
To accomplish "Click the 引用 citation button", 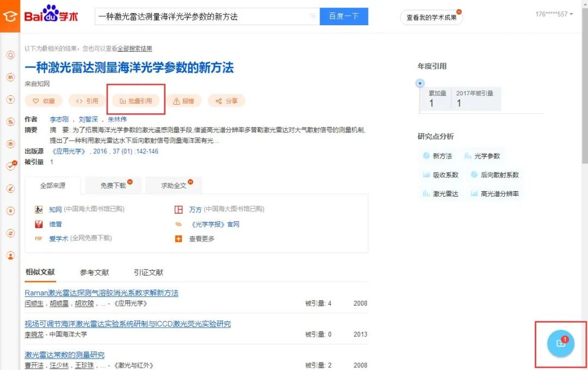I will point(87,101).
